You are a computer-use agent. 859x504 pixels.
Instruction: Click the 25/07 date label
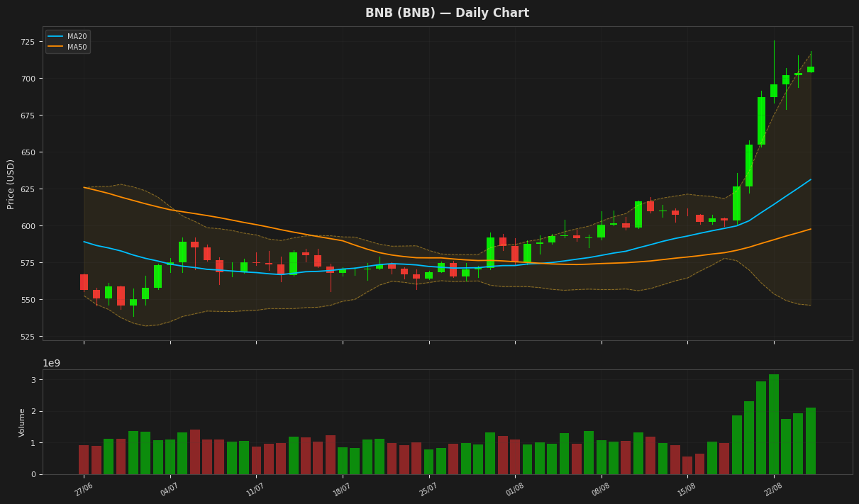(428, 489)
